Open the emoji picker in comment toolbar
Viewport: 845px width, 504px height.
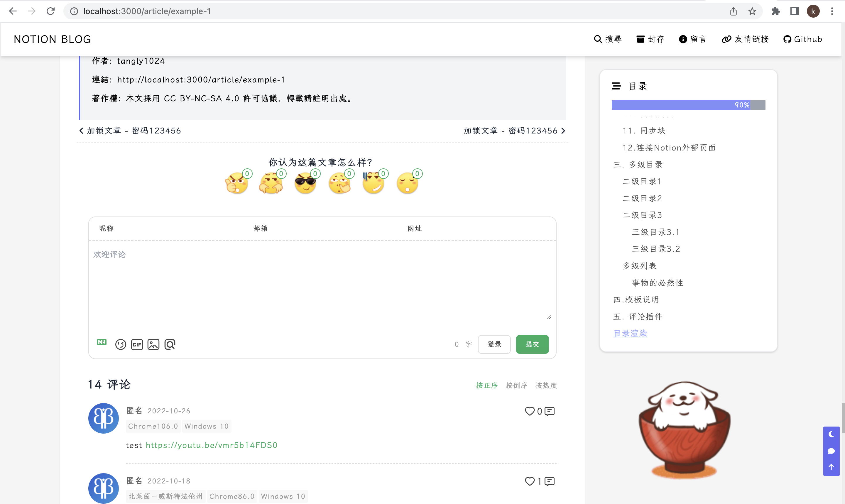coord(121,344)
